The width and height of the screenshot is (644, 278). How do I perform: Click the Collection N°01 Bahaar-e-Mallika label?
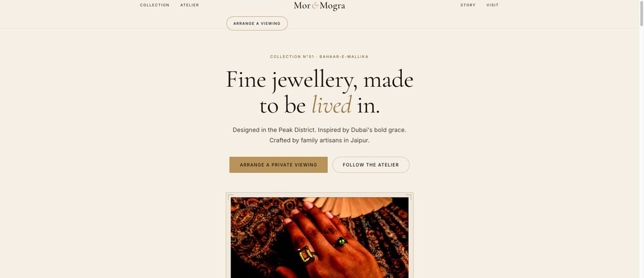[x=319, y=57]
